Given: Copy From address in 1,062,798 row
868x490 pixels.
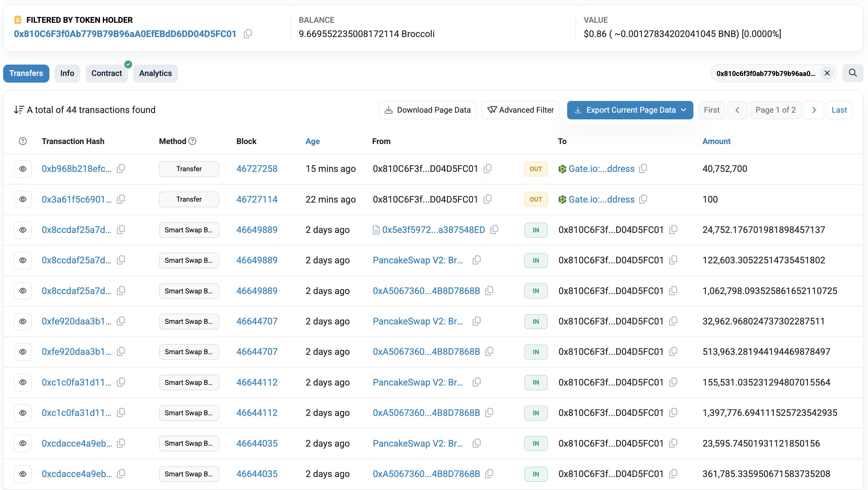Looking at the screenshot, I should [489, 290].
